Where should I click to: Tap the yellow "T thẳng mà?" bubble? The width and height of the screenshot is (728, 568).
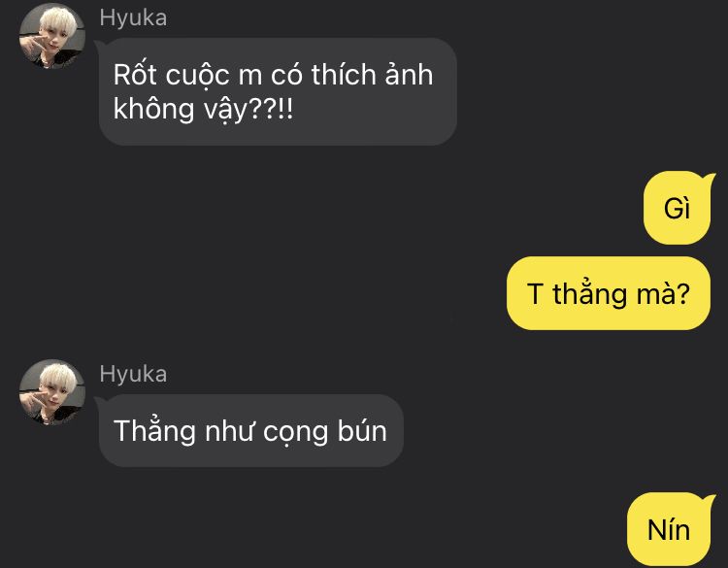coord(609,293)
